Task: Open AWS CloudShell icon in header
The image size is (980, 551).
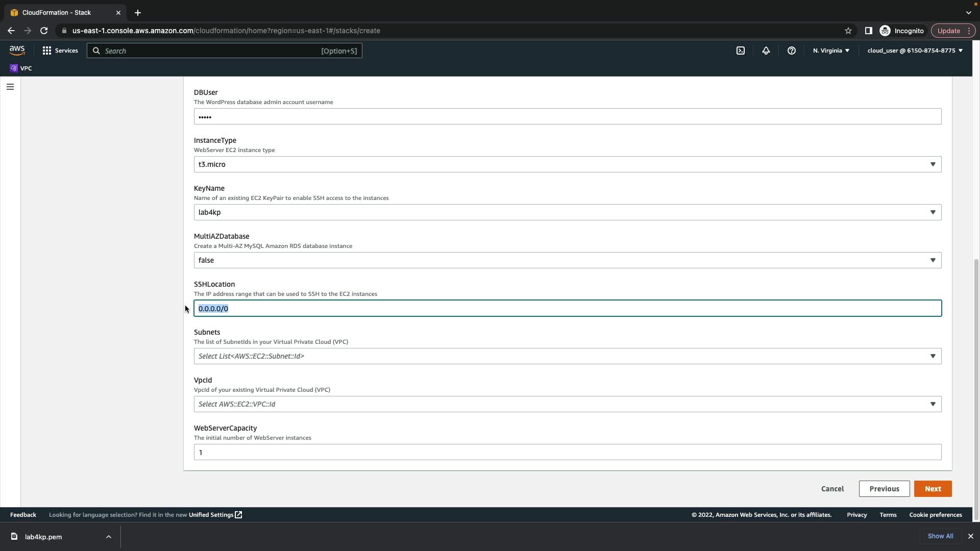Action: (x=740, y=51)
